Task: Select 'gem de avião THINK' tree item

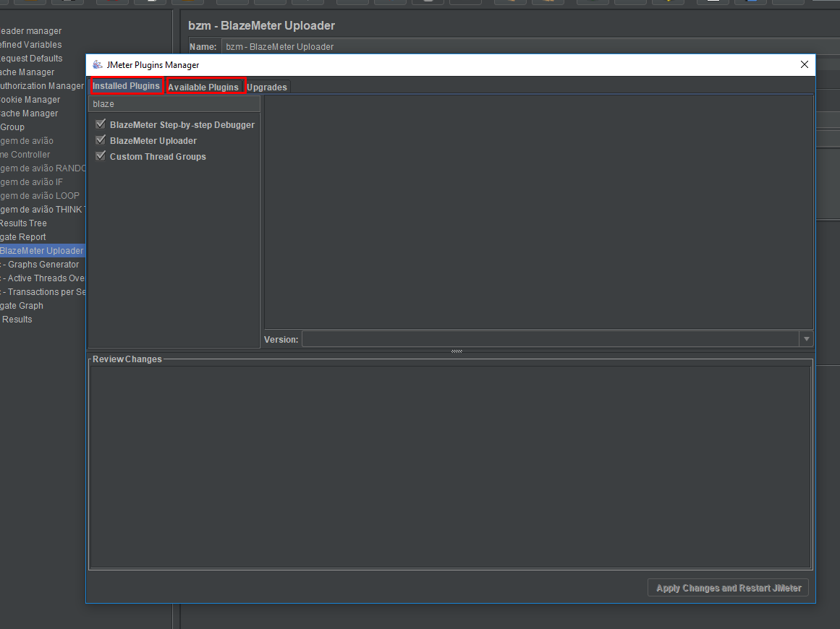Action: 43,210
